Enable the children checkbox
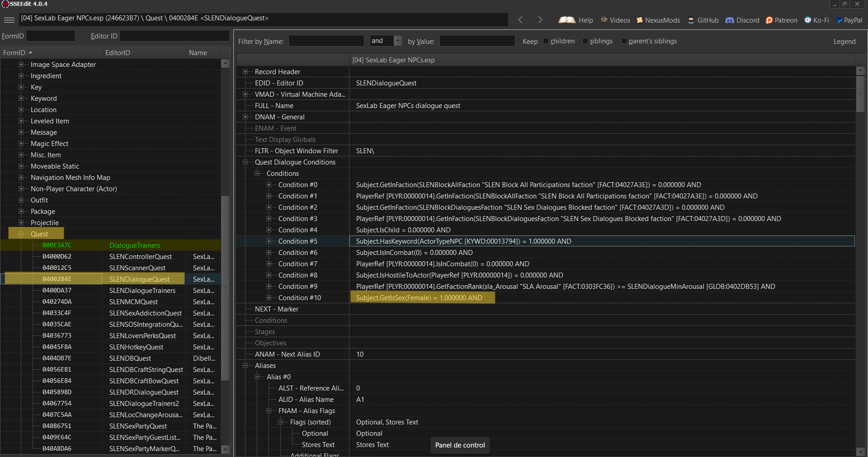The width and height of the screenshot is (868, 457). coord(545,41)
